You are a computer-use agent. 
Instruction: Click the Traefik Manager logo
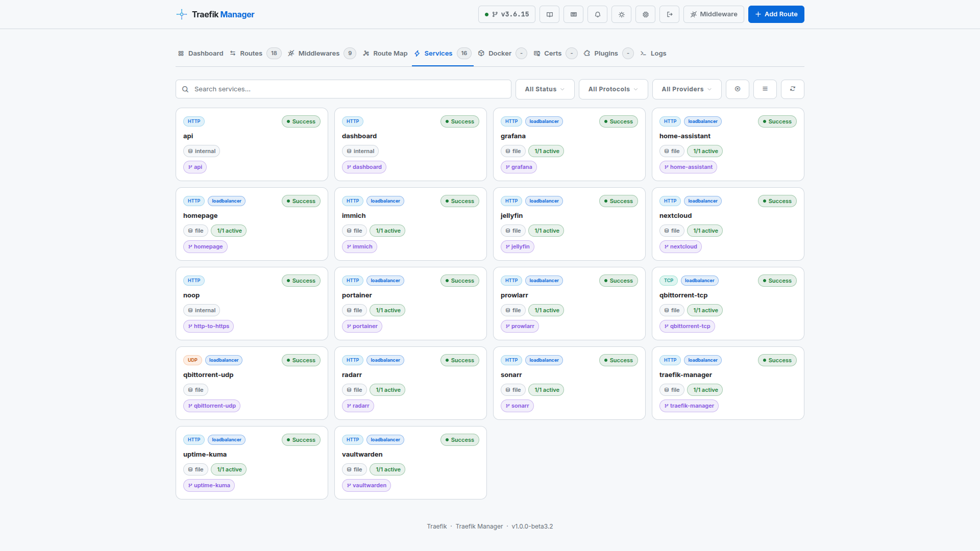(215, 14)
